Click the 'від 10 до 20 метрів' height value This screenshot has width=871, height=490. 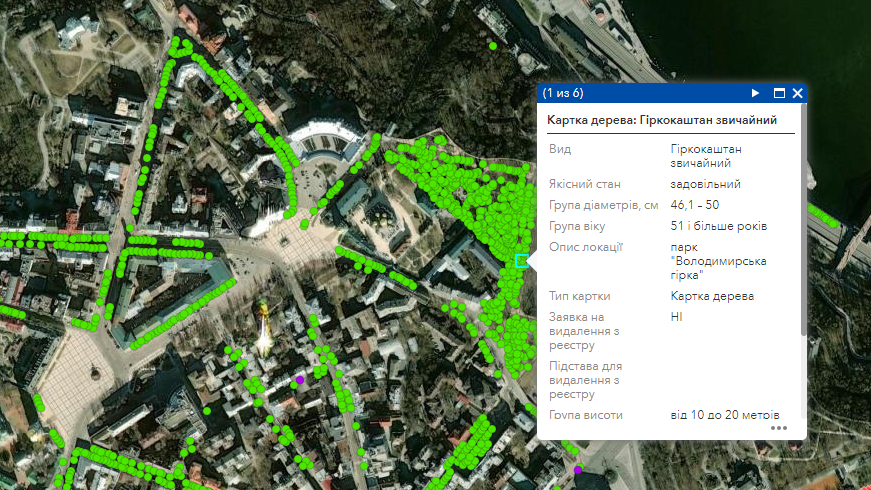724,415
